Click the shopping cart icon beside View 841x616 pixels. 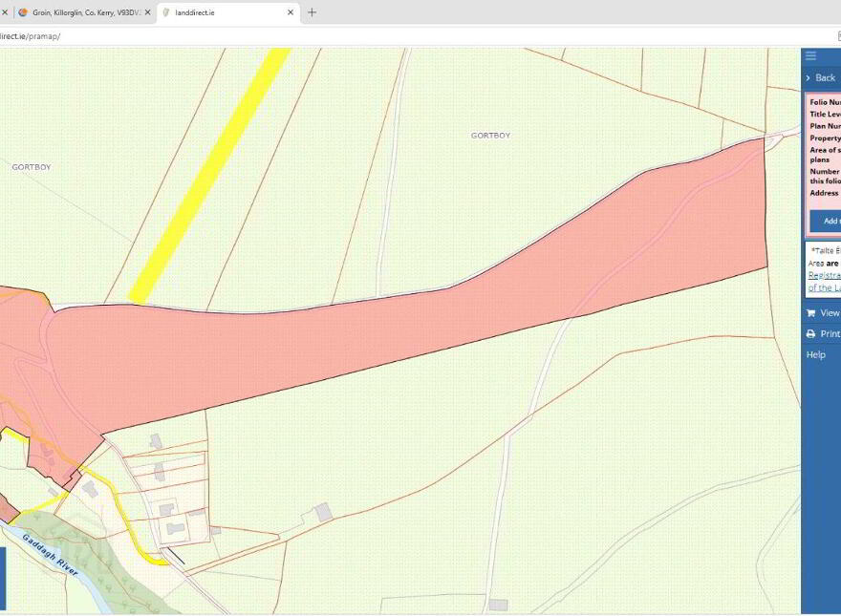pos(811,313)
